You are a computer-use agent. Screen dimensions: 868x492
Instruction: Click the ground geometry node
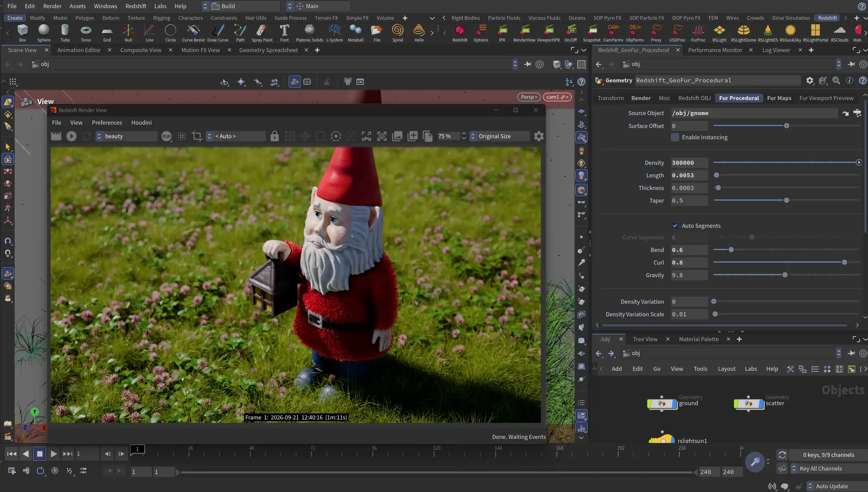click(x=662, y=404)
